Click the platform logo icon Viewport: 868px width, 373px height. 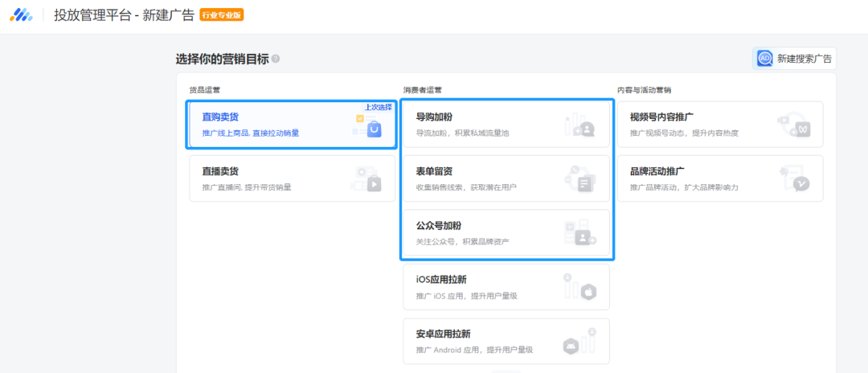(x=21, y=15)
